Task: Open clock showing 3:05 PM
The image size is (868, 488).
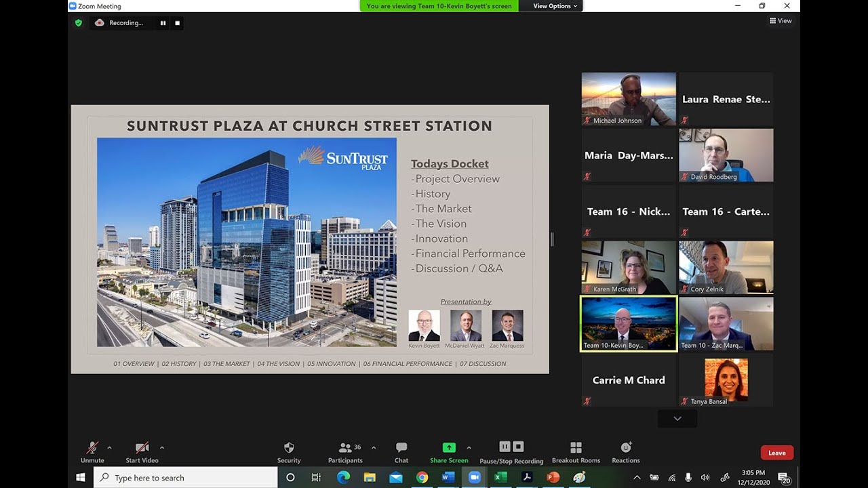Action: coord(753,477)
